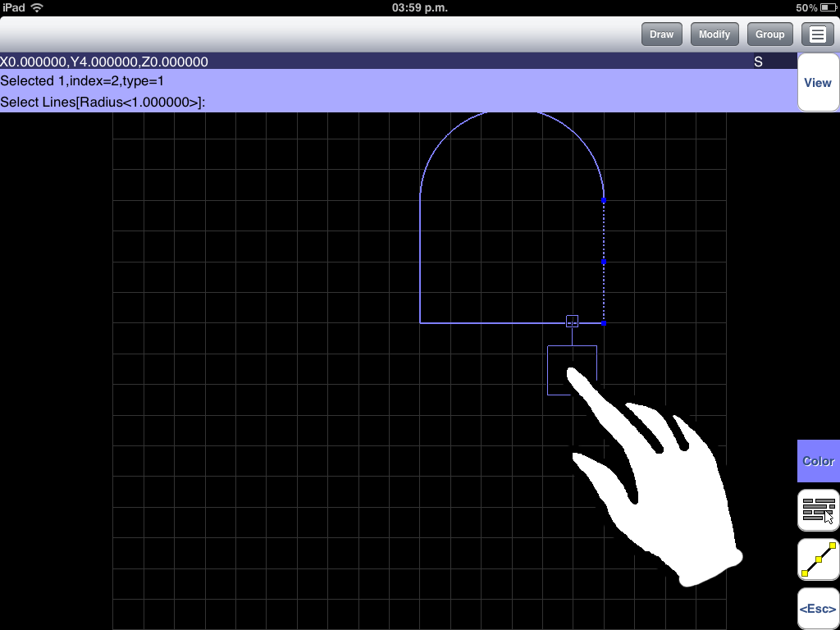
Task: Open the Group menu
Action: point(769,34)
